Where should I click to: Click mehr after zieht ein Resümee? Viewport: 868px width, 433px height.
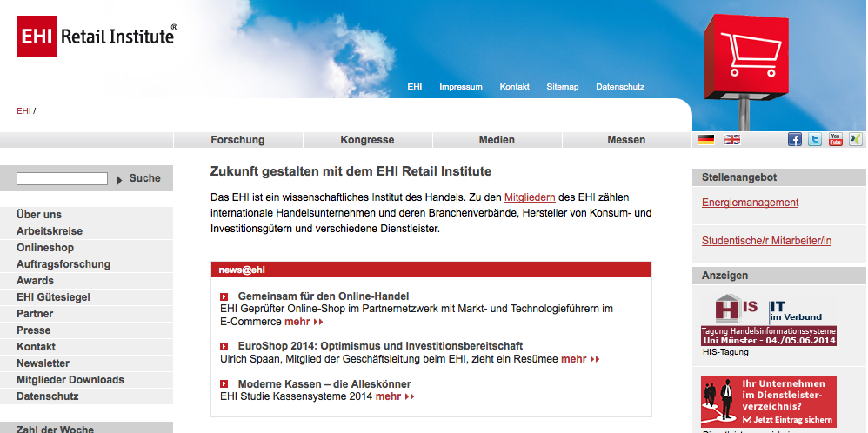580,359
